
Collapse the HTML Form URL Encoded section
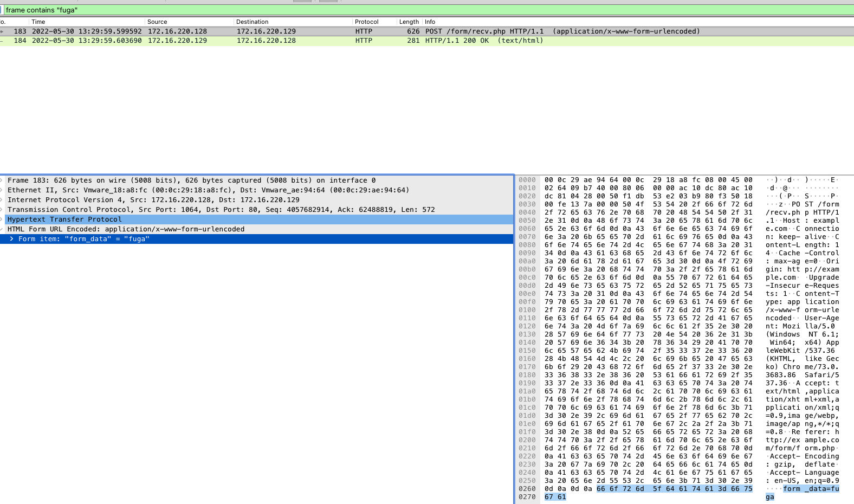2,229
